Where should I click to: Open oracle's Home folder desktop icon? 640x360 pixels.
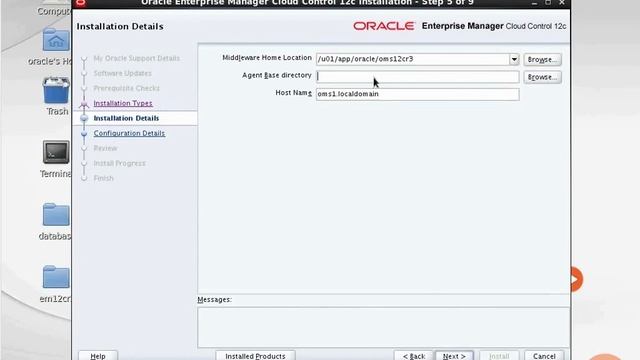[x=56, y=40]
